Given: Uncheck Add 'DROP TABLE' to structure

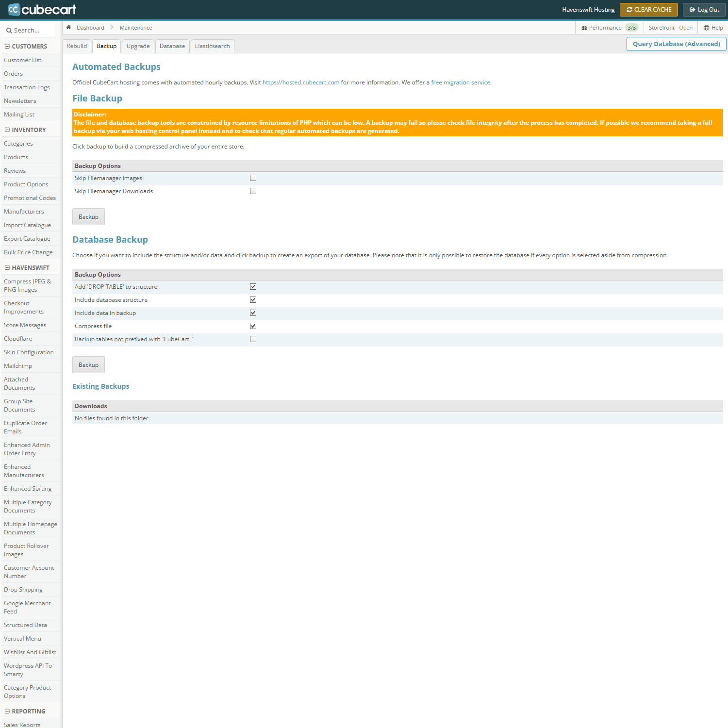Looking at the screenshot, I should 253,287.
